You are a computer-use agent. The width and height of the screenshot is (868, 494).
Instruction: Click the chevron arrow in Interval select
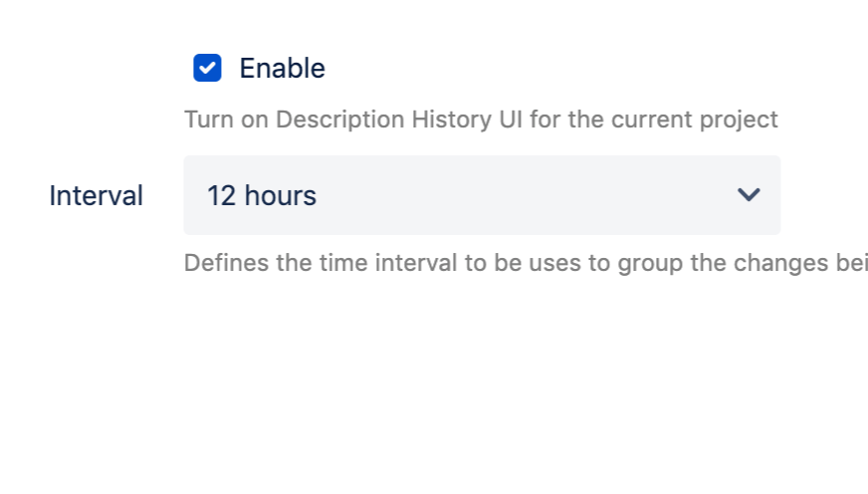coord(749,195)
